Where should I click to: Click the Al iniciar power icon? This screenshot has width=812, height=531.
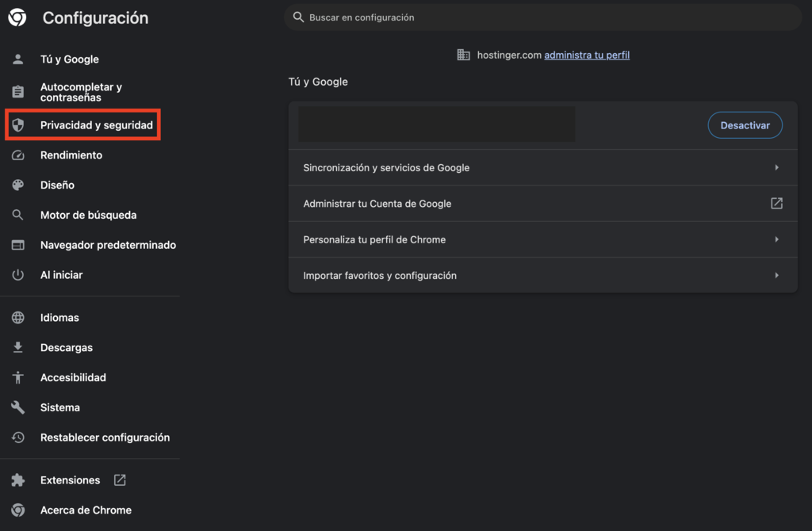[19, 275]
